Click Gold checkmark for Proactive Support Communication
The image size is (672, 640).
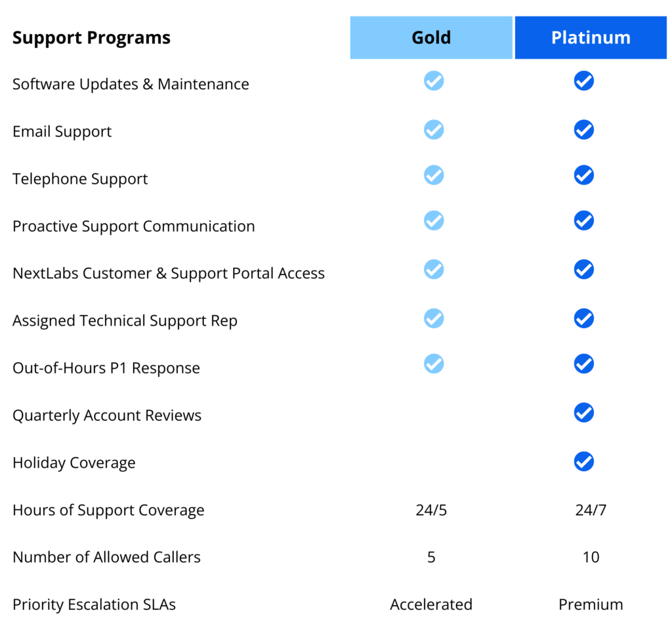[x=434, y=221]
